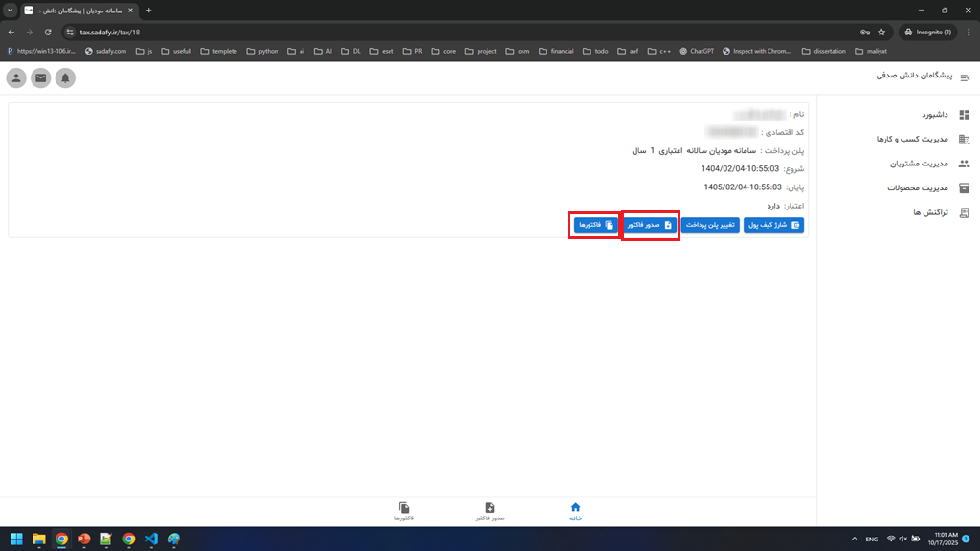980x551 pixels.
Task: Click the notifications bell icon
Action: click(x=65, y=77)
